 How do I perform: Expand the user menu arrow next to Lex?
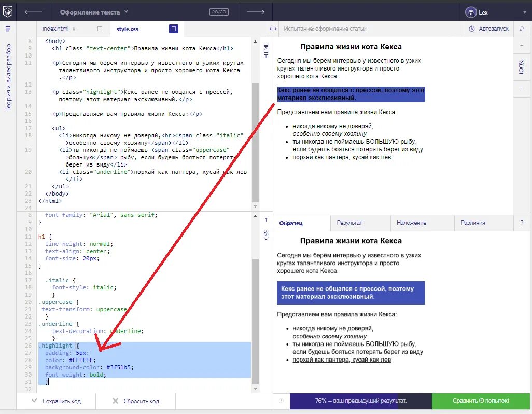(x=525, y=12)
